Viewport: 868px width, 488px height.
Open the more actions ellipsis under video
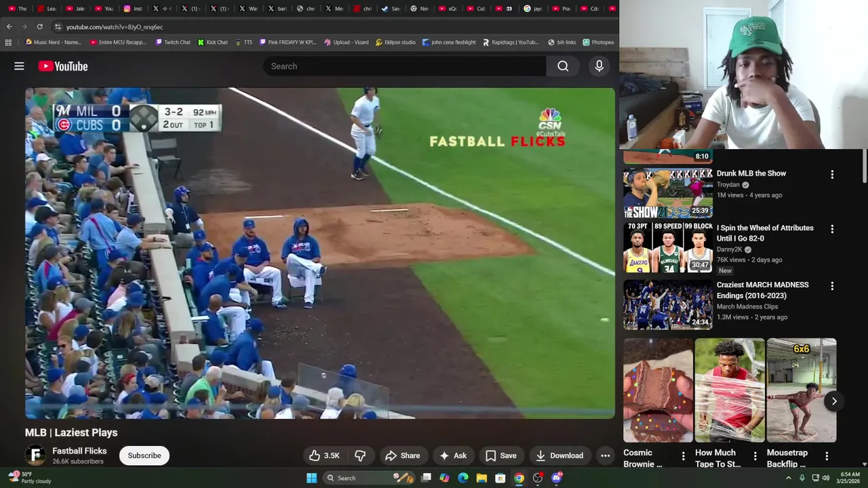click(x=605, y=455)
